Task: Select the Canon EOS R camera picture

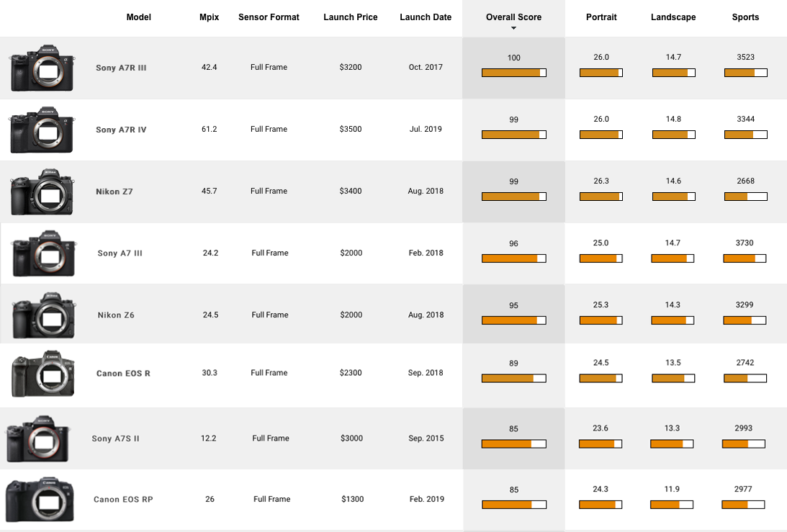Action: click(x=42, y=374)
